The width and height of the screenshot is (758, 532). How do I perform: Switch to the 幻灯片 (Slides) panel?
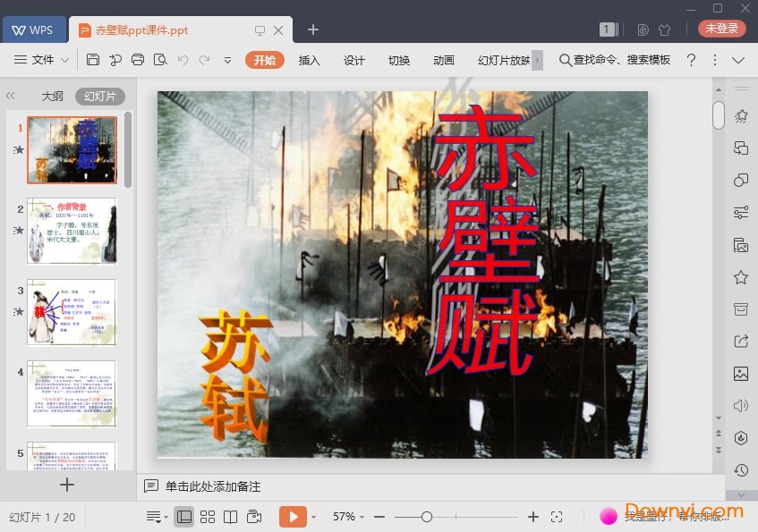click(98, 96)
